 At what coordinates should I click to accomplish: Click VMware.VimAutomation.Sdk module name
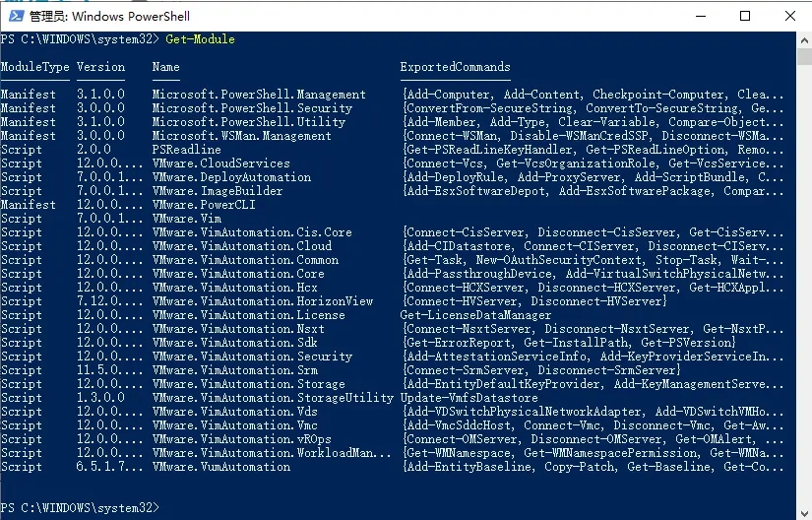pos(235,343)
